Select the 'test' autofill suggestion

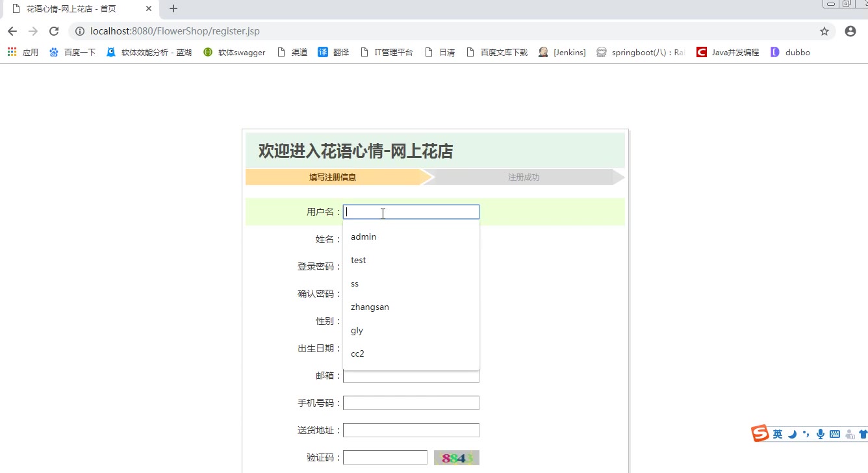pyautogui.click(x=359, y=261)
